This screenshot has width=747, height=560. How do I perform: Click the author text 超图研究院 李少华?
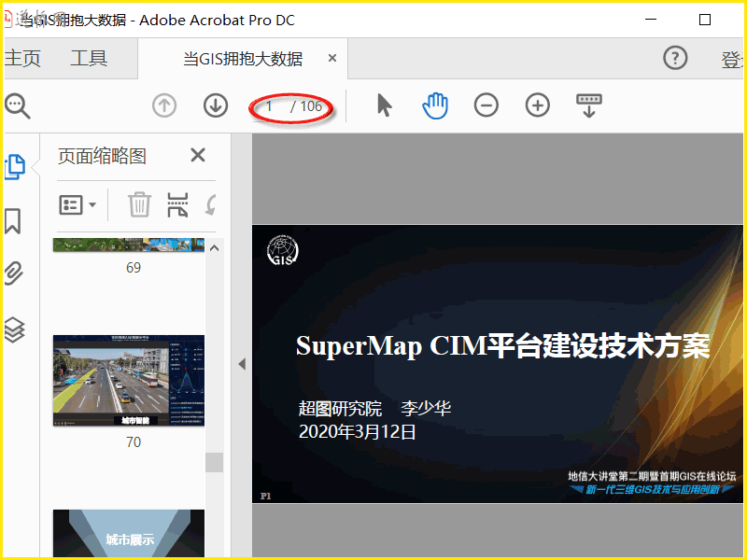pos(374,408)
